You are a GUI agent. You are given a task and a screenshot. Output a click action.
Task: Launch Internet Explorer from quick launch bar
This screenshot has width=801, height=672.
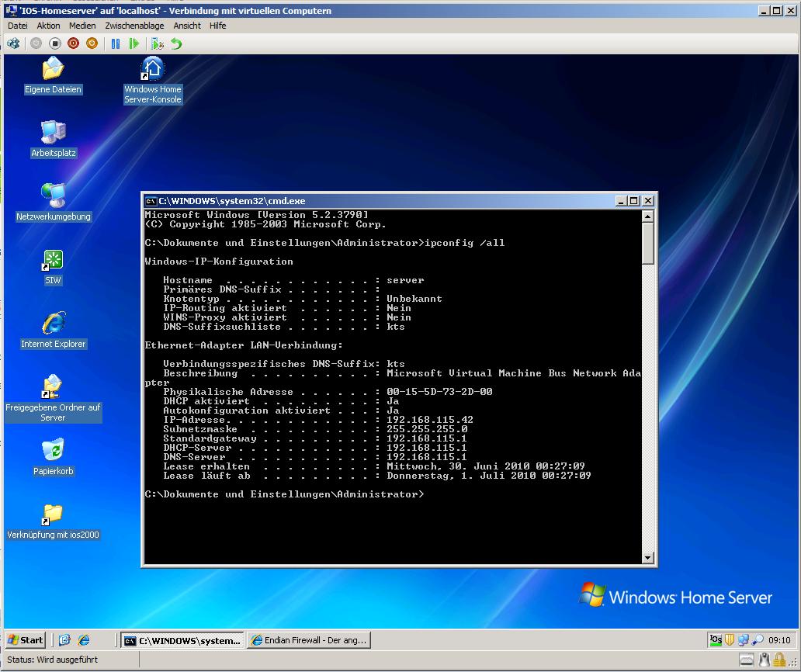click(84, 640)
